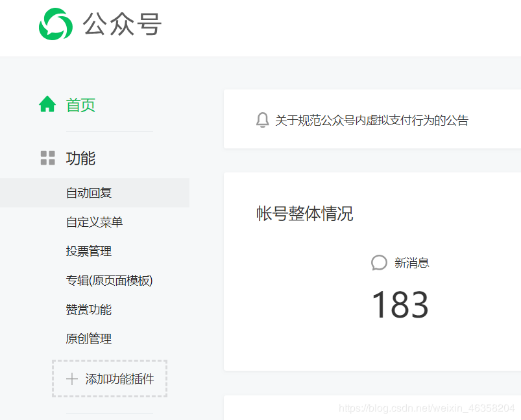Collapse the 功能 section header
The height and width of the screenshot is (420, 521).
[x=80, y=158]
